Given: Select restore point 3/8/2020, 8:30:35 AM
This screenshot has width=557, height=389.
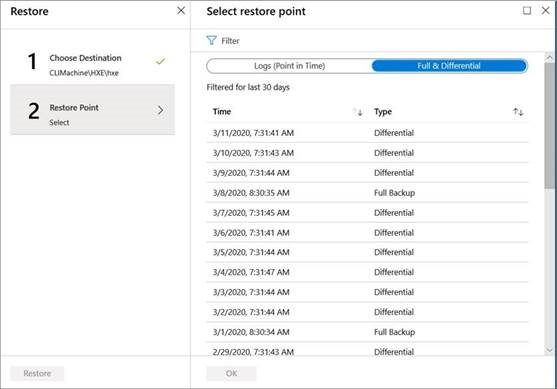Looking at the screenshot, I should coord(367,193).
